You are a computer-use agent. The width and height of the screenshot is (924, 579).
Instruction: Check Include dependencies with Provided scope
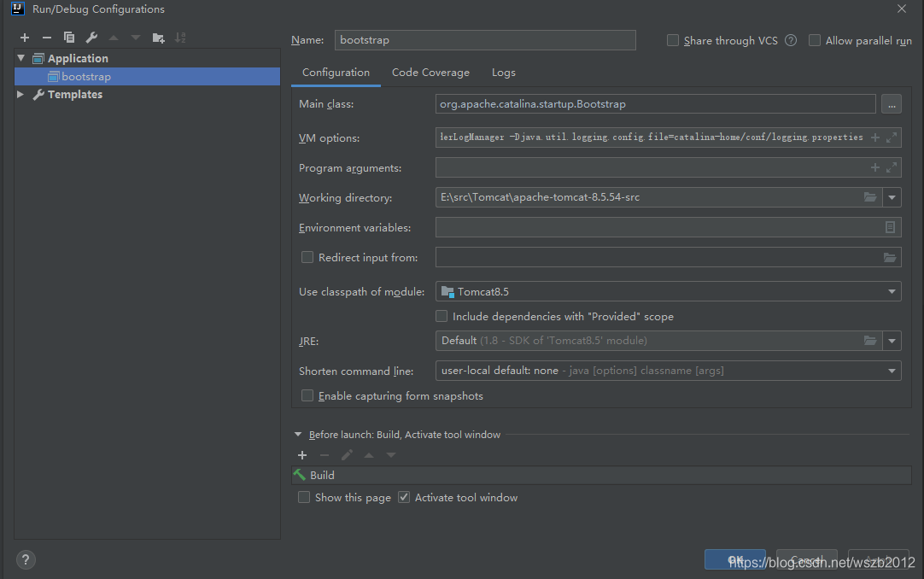click(x=442, y=316)
